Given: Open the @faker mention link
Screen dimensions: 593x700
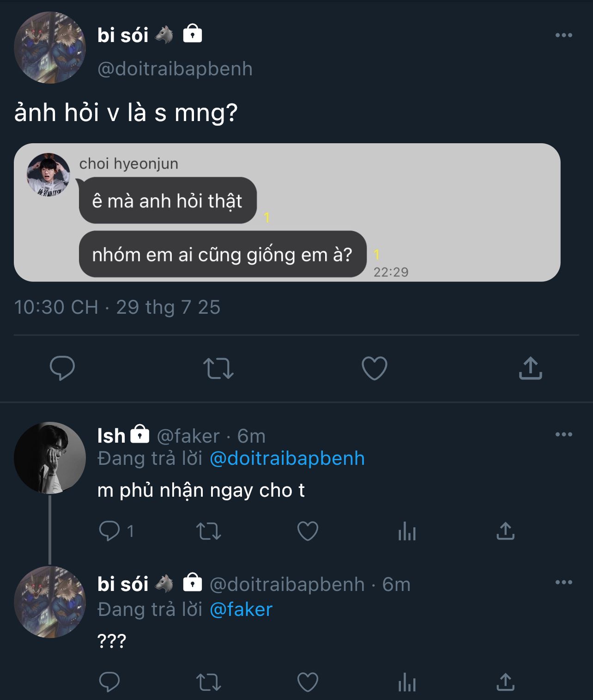Looking at the screenshot, I should [241, 609].
